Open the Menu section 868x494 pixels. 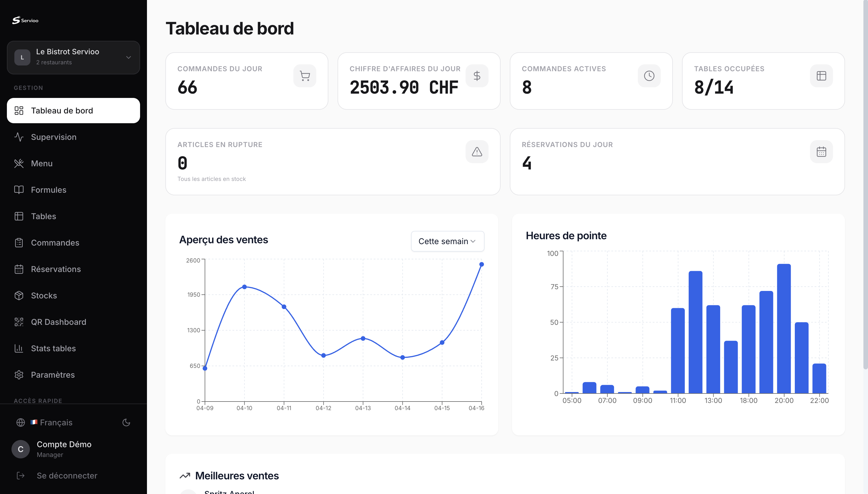[x=73, y=163]
